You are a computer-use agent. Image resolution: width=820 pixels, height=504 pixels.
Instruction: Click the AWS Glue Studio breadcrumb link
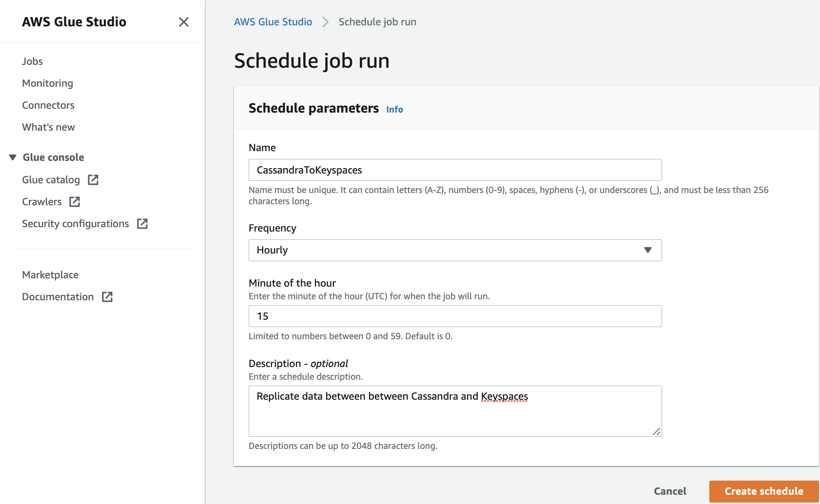pyautogui.click(x=273, y=22)
